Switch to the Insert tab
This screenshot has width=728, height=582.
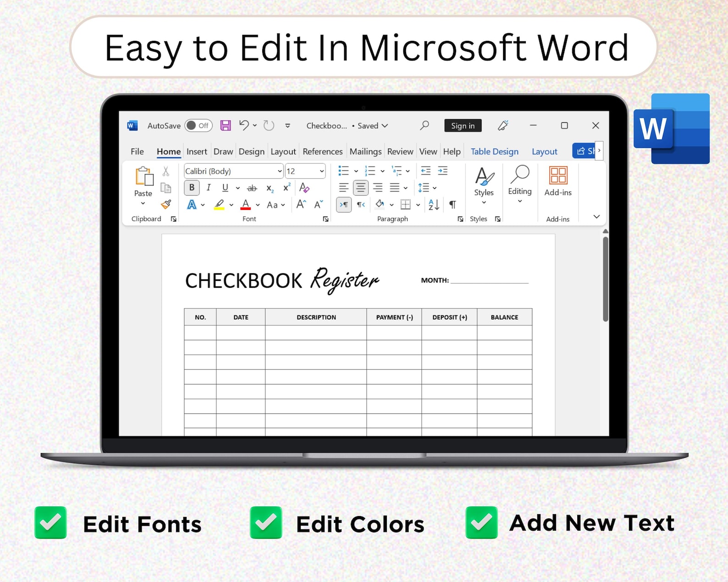[197, 152]
